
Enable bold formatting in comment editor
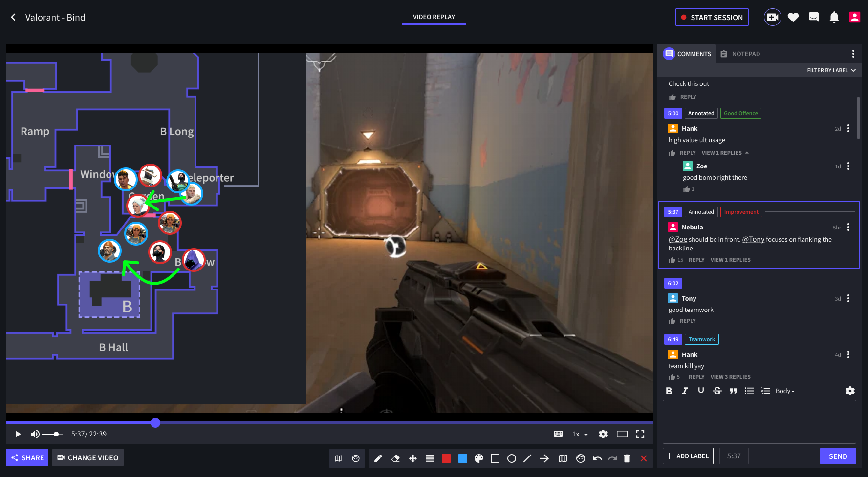[669, 391]
